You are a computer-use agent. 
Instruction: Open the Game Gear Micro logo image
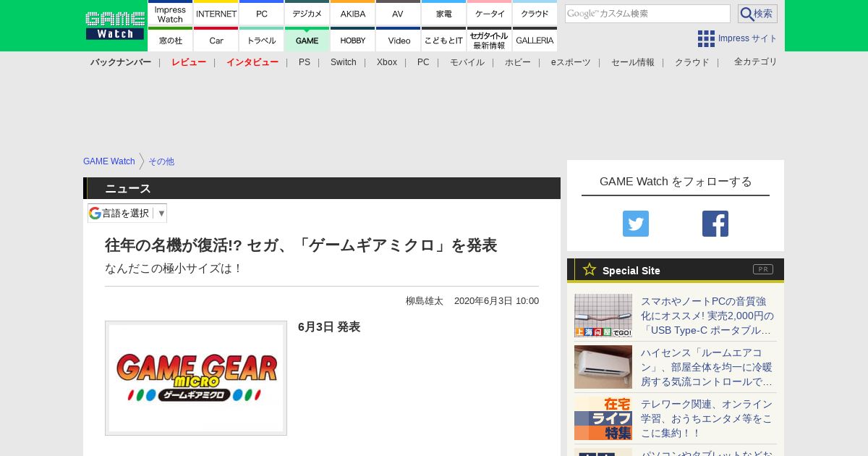[196, 378]
